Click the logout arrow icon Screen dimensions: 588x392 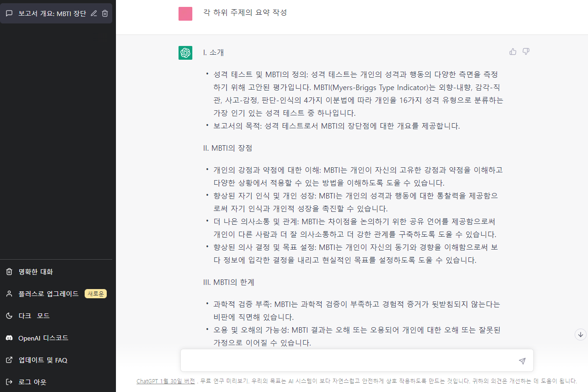(9, 382)
